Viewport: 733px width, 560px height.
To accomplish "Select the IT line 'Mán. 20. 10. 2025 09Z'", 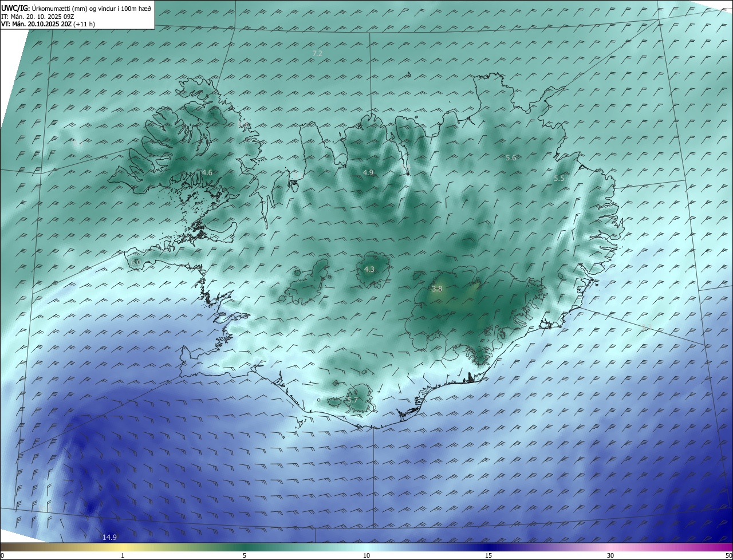I will [41, 17].
